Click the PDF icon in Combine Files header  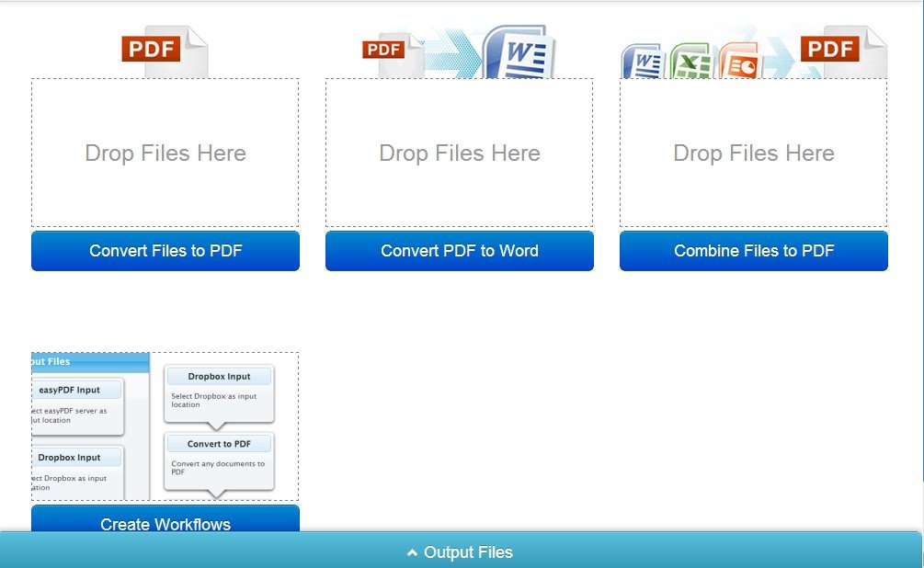click(x=843, y=51)
